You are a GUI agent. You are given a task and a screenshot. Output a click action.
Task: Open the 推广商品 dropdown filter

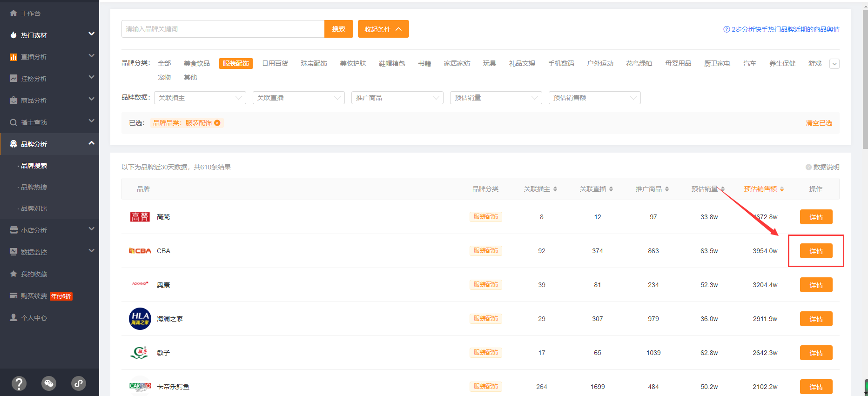397,98
